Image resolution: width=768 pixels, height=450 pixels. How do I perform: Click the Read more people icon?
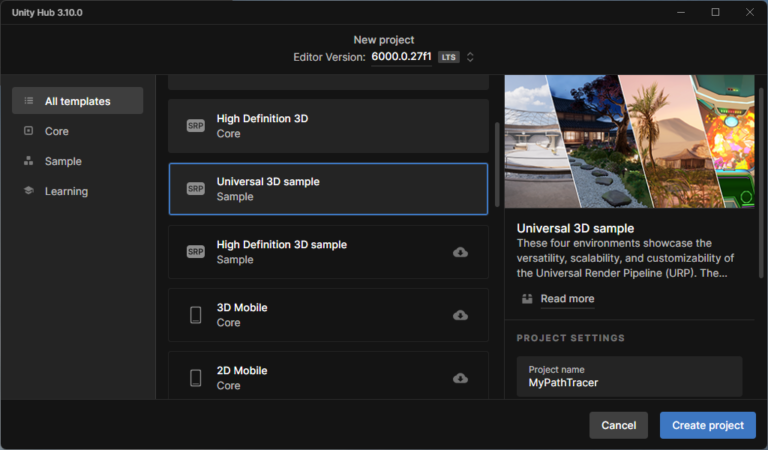click(x=527, y=299)
